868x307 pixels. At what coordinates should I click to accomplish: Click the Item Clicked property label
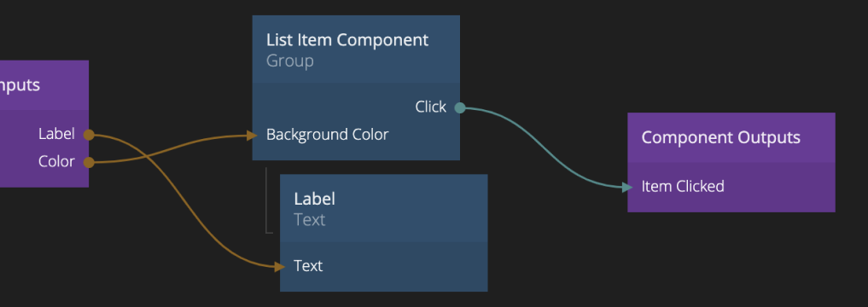pos(683,187)
